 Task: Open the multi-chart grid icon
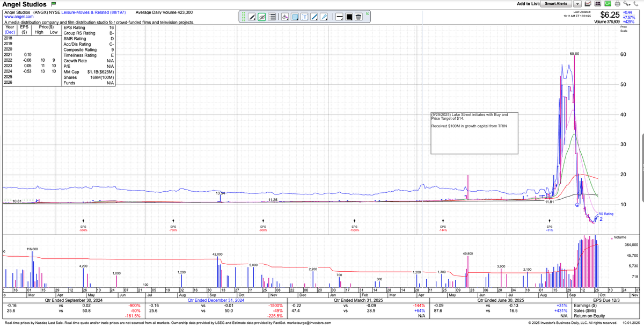tap(598, 4)
